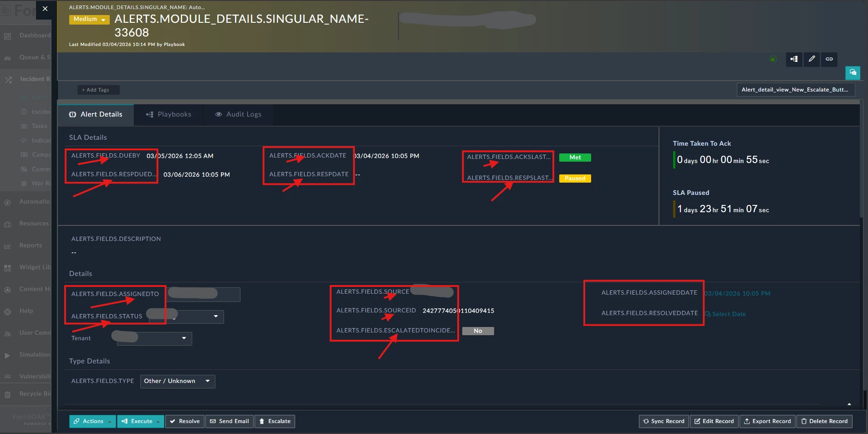
Task: Click the Delete Record button
Action: (825, 421)
